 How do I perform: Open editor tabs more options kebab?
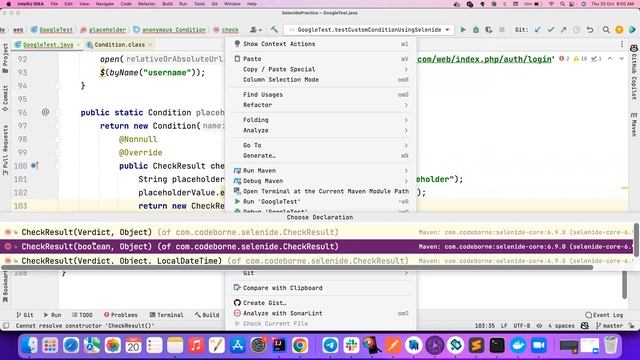pyautogui.click(x=622, y=44)
